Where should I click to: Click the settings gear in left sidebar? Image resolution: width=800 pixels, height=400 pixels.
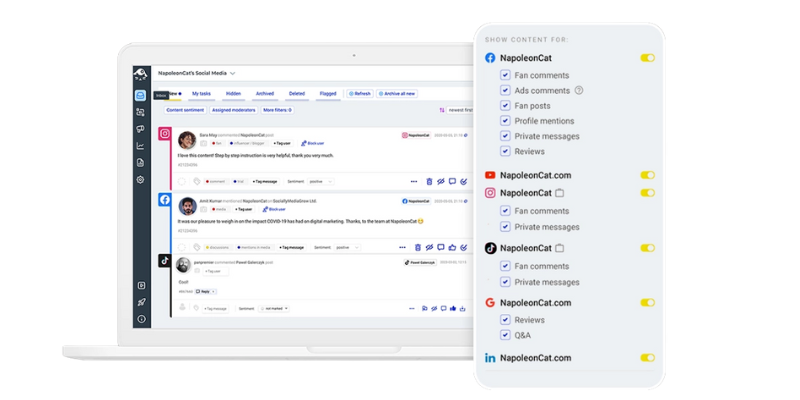coord(141,179)
